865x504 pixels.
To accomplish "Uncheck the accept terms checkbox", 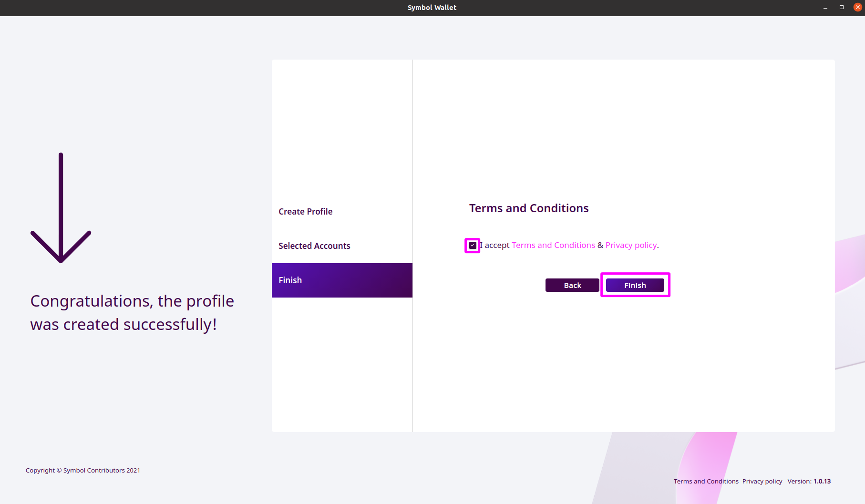I will [473, 246].
